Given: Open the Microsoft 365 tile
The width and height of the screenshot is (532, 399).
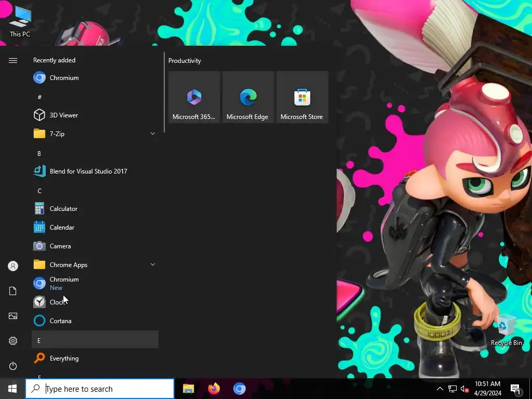Looking at the screenshot, I should (x=194, y=97).
